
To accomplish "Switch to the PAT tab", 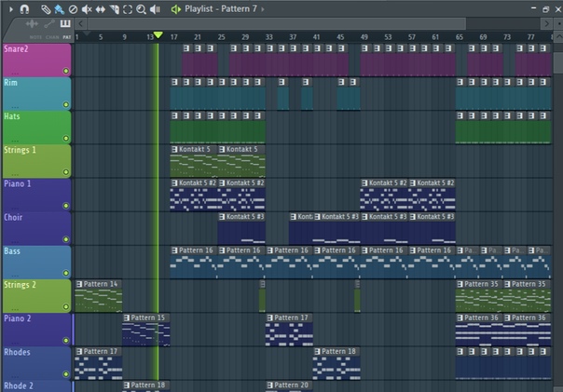I will [67, 37].
